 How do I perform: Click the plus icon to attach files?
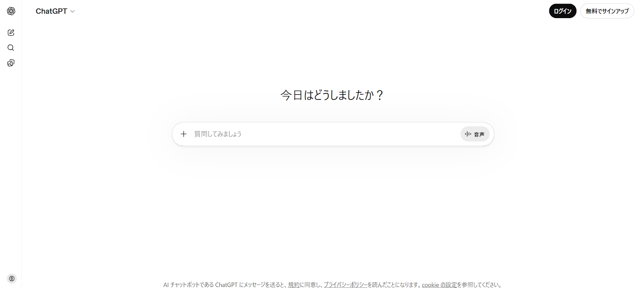[x=184, y=134]
